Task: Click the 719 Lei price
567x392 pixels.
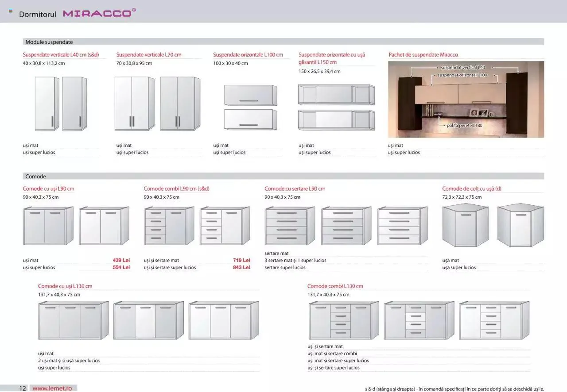Action: (241, 261)
